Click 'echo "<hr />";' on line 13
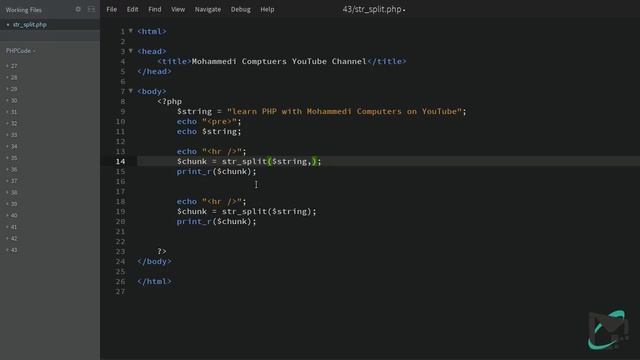This screenshot has height=360, width=640. click(x=211, y=151)
